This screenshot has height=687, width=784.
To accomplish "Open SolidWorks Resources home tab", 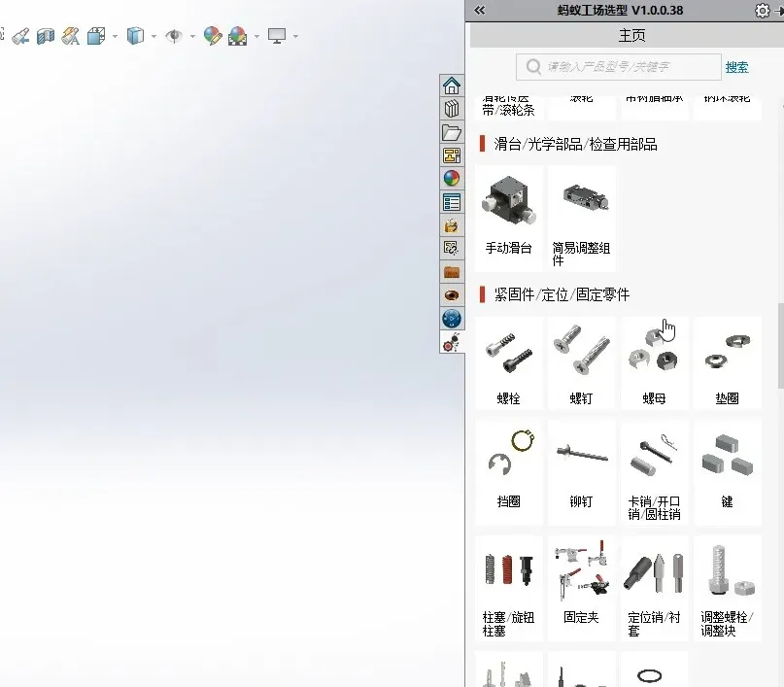I will [452, 86].
